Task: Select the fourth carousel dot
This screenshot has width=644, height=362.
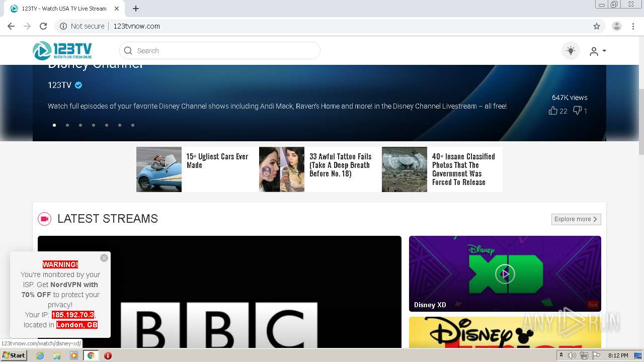Action: pyautogui.click(x=94, y=125)
